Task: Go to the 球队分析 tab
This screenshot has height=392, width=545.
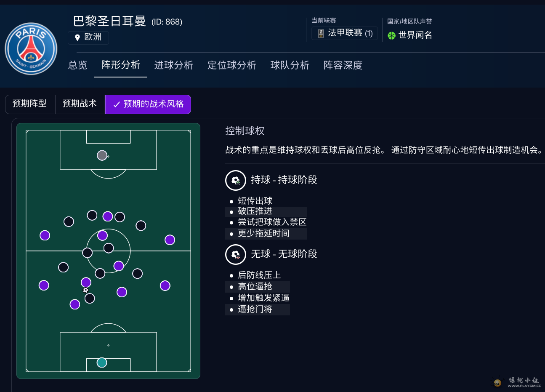Action: (x=290, y=65)
